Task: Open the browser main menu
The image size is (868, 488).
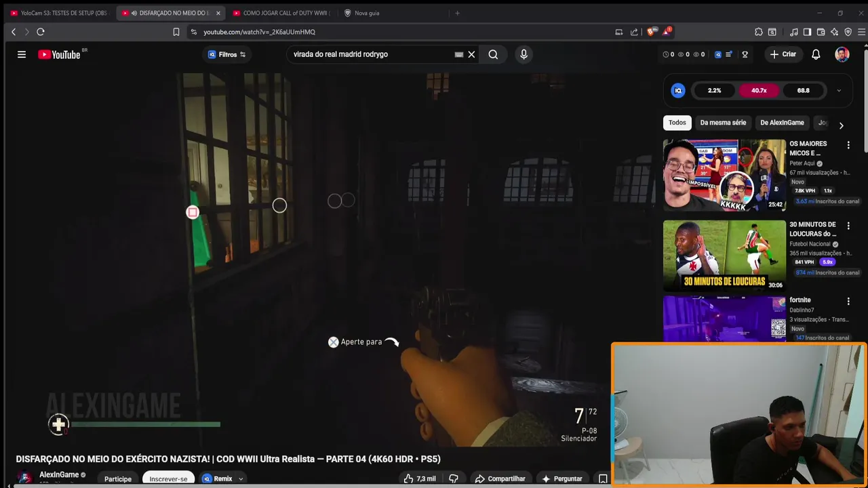Action: [862, 32]
